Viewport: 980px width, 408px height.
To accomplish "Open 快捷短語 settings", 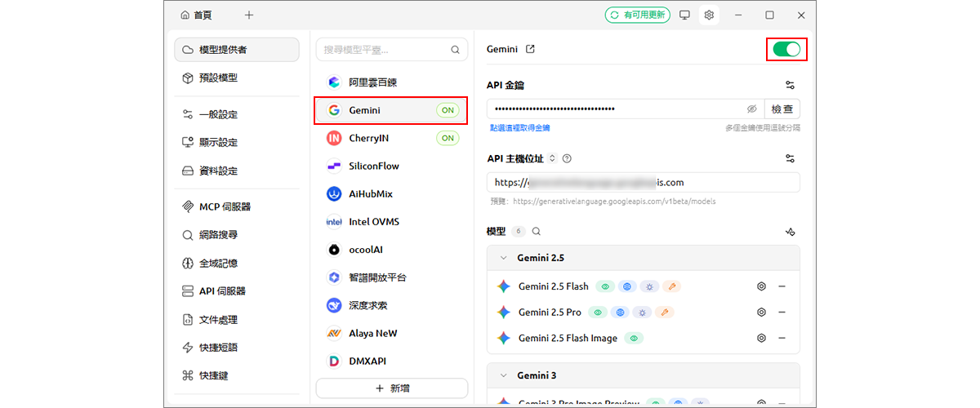I will [237, 348].
